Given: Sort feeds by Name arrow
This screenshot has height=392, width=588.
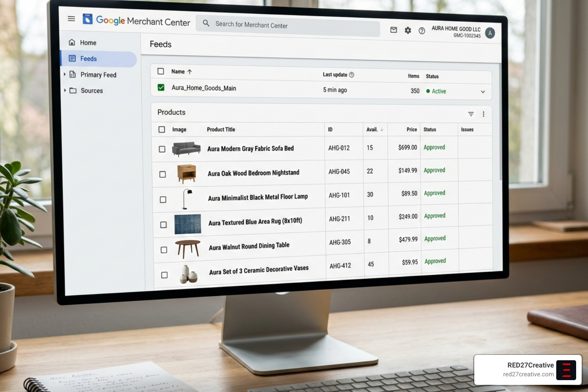Looking at the screenshot, I should [x=189, y=72].
